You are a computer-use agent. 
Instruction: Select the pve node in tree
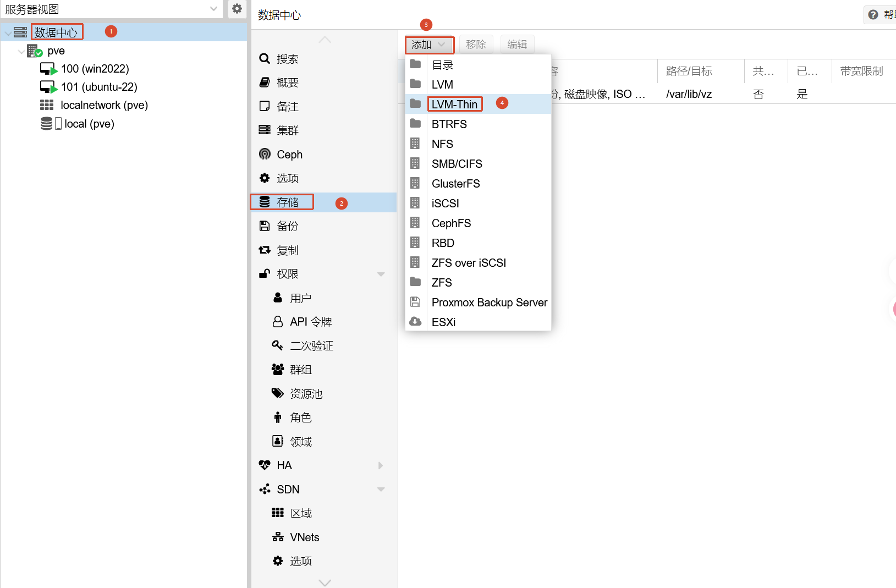coord(56,51)
